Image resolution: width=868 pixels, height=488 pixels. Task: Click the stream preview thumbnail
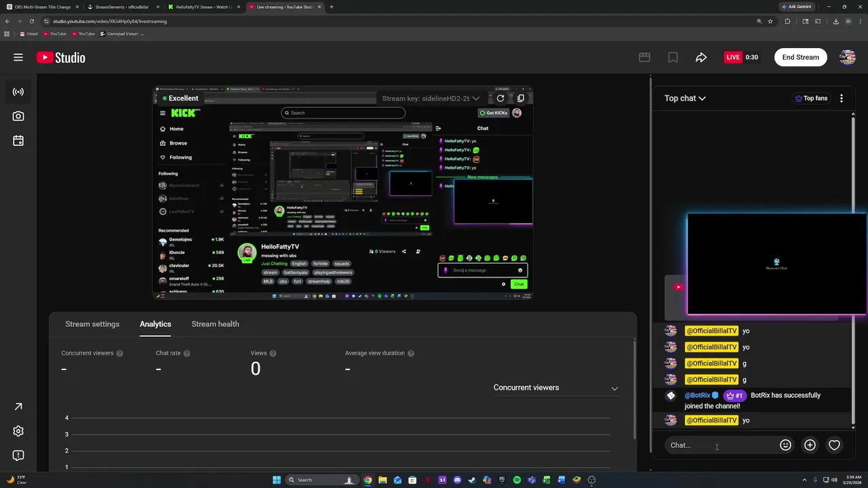tap(342, 192)
